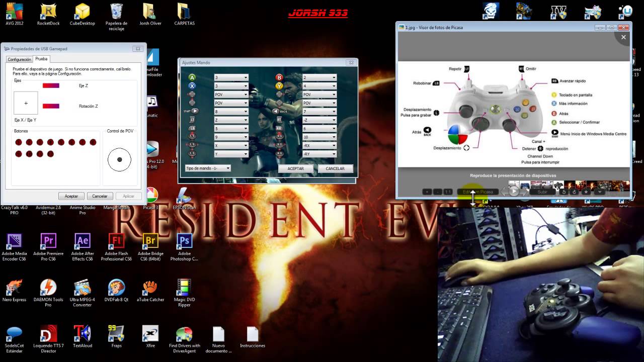Rotate image counterclockwise in Picasa viewer
This screenshot has height=362, width=644.
click(563, 192)
